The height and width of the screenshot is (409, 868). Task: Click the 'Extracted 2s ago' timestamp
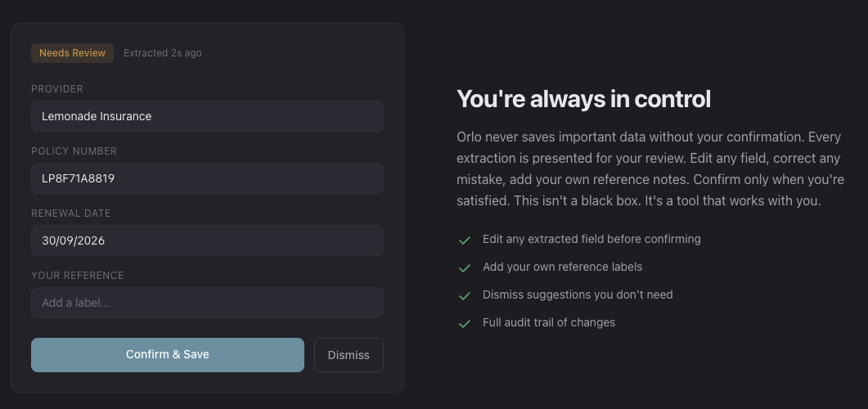163,53
